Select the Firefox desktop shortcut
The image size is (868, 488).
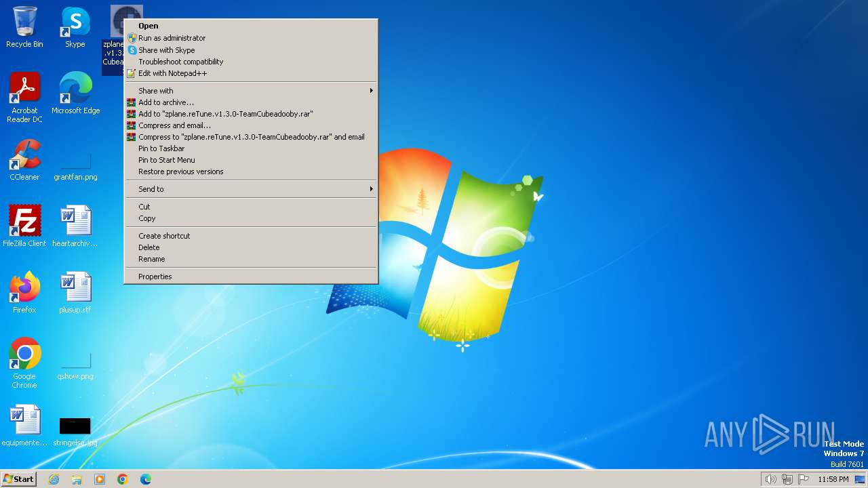pyautogui.click(x=24, y=293)
